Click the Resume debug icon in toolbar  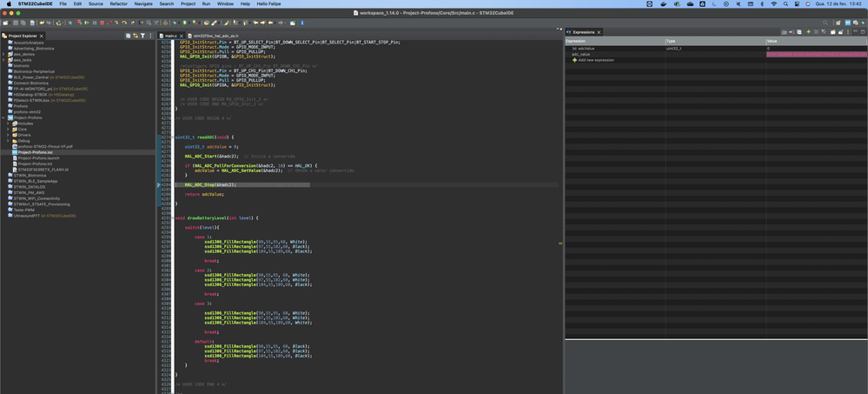87,23
